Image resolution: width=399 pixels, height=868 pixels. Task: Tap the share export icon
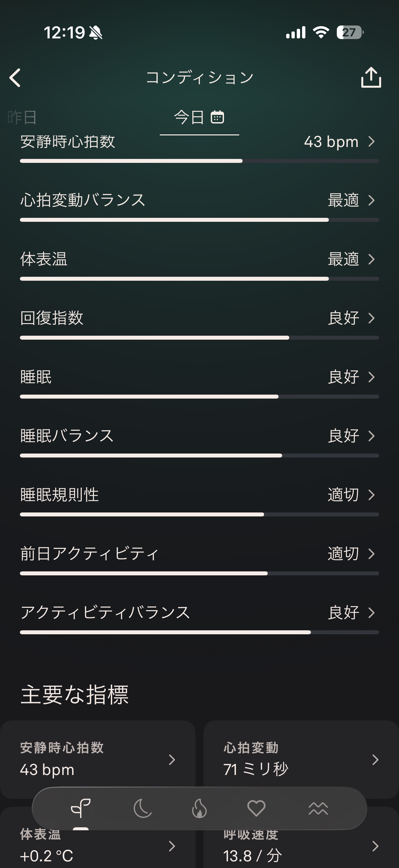[x=371, y=77]
